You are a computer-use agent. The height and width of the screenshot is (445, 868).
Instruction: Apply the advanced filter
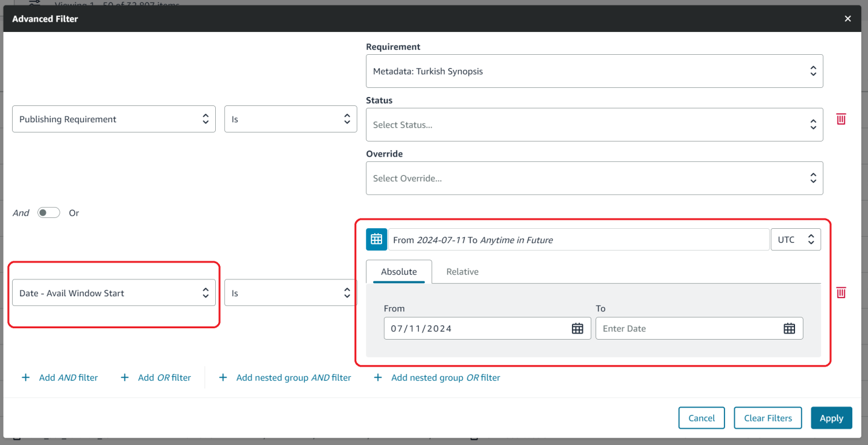tap(831, 418)
